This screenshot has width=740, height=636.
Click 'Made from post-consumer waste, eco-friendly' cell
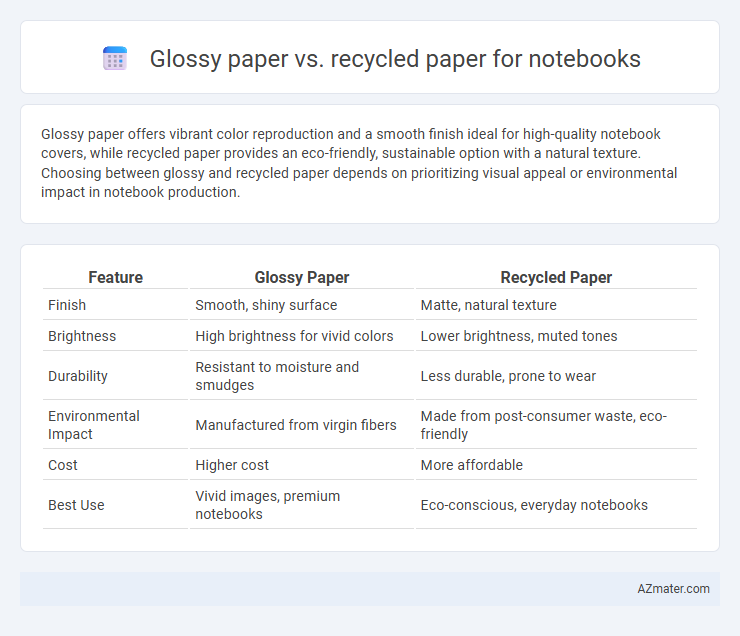coord(556,425)
